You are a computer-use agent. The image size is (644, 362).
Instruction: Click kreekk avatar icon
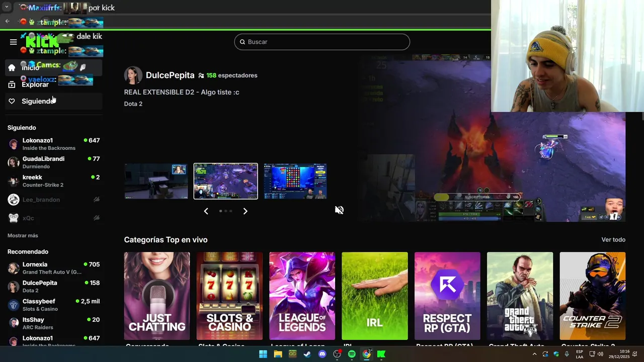point(14,181)
